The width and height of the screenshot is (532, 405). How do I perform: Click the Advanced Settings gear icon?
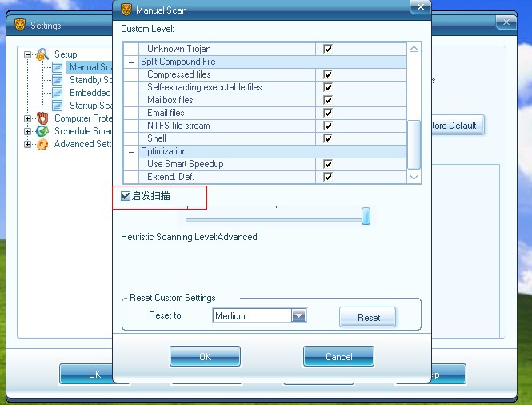coord(42,144)
